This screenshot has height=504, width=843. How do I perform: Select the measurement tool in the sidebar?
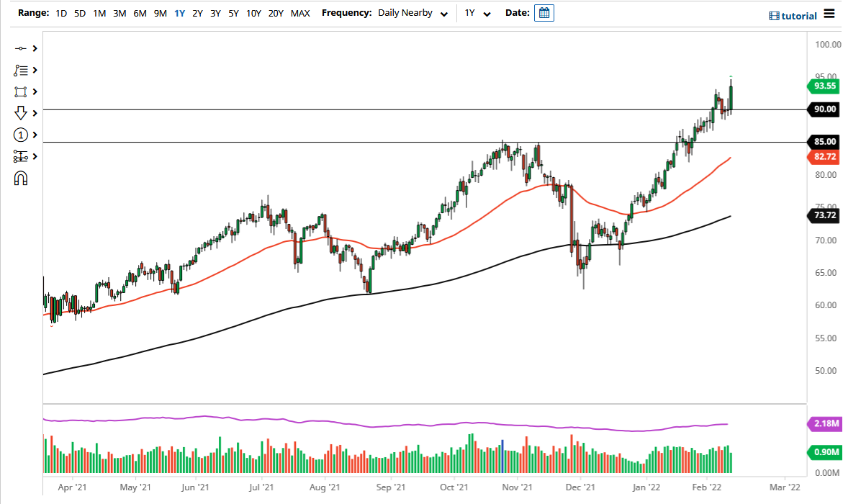pyautogui.click(x=22, y=156)
